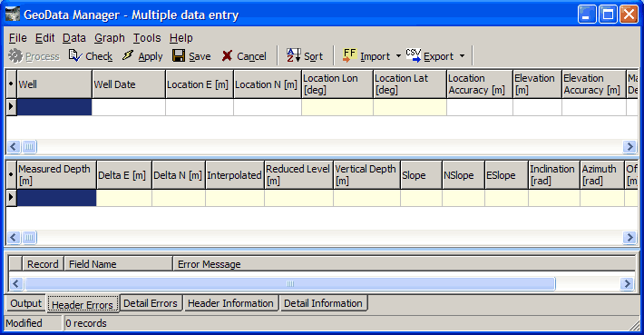Open the Graph menu
Screen dimensions: 644x335
tap(110, 38)
